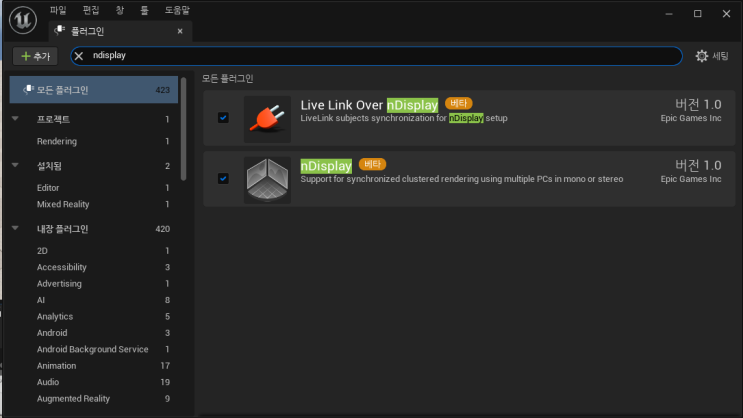This screenshot has width=743, height=418.
Task: Collapse the 프로젝트 category
Action: click(x=15, y=118)
